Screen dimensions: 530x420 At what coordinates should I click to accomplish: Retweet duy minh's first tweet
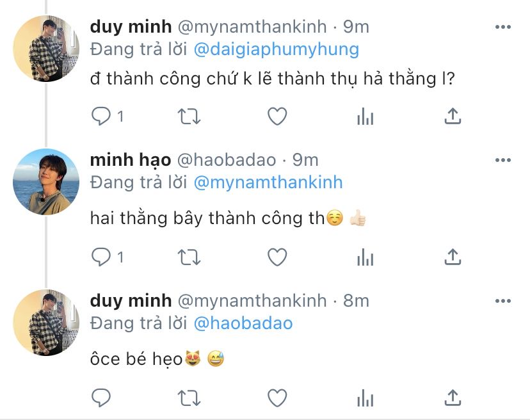coord(189,117)
